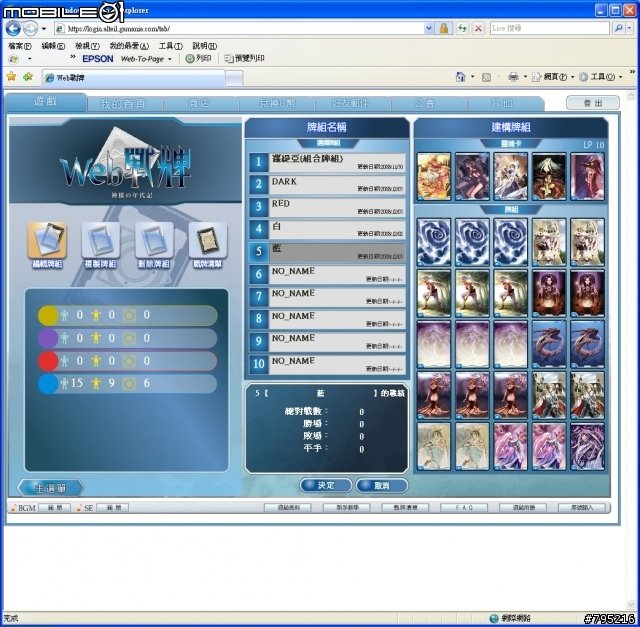Refresh the page with the green arrows icon
Viewport: 640px width, 627px height.
(462, 28)
